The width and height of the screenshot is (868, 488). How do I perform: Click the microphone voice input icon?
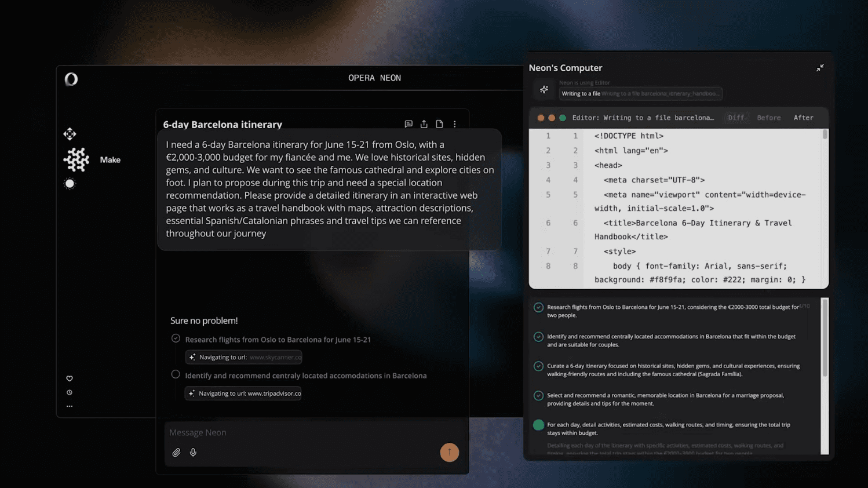click(x=193, y=452)
